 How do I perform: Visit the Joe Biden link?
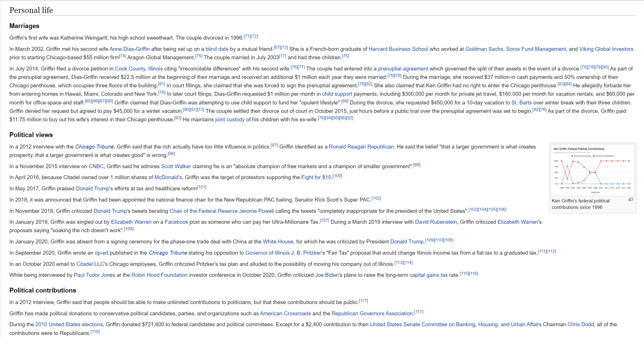pos(327,275)
